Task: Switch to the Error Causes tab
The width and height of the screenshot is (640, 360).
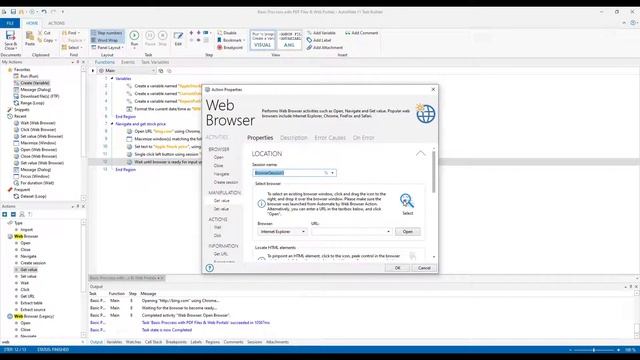Action: coord(330,138)
